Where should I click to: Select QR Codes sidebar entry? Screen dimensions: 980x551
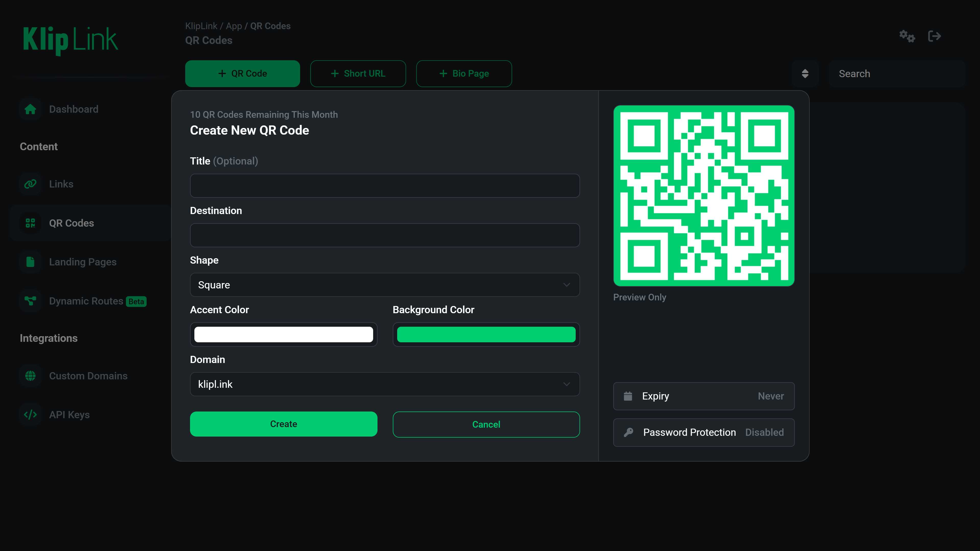[x=90, y=223]
